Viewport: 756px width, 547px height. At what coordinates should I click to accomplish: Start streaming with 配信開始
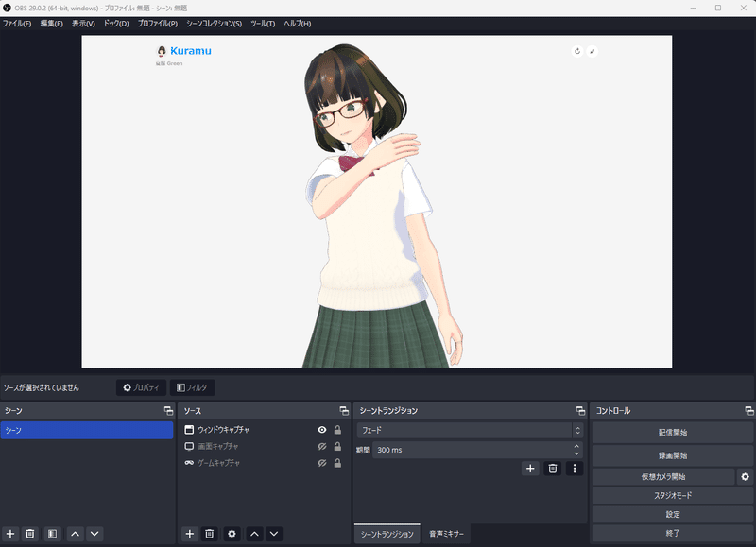pos(673,433)
